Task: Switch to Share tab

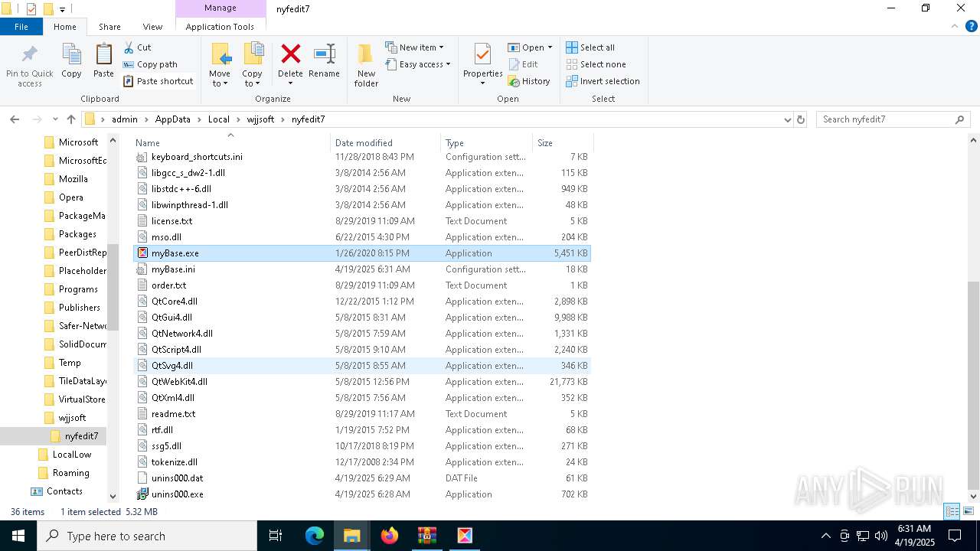Action: tap(109, 27)
